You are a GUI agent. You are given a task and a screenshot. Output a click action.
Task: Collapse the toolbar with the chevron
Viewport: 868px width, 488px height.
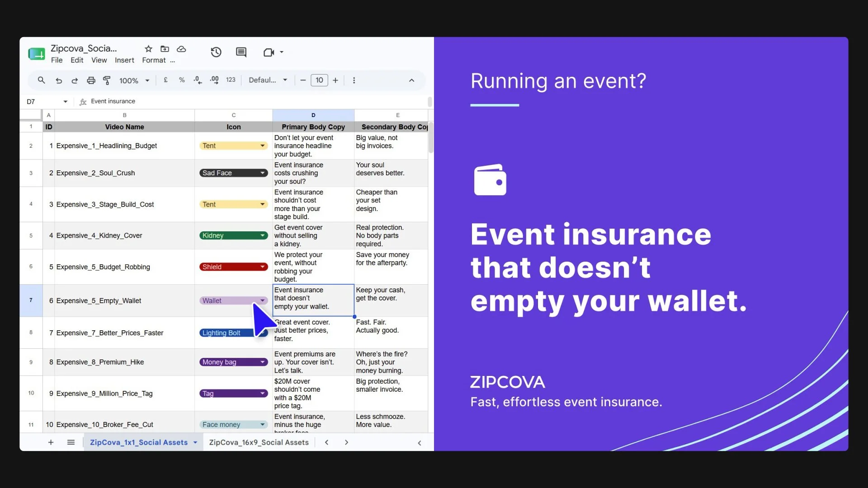[x=411, y=80]
